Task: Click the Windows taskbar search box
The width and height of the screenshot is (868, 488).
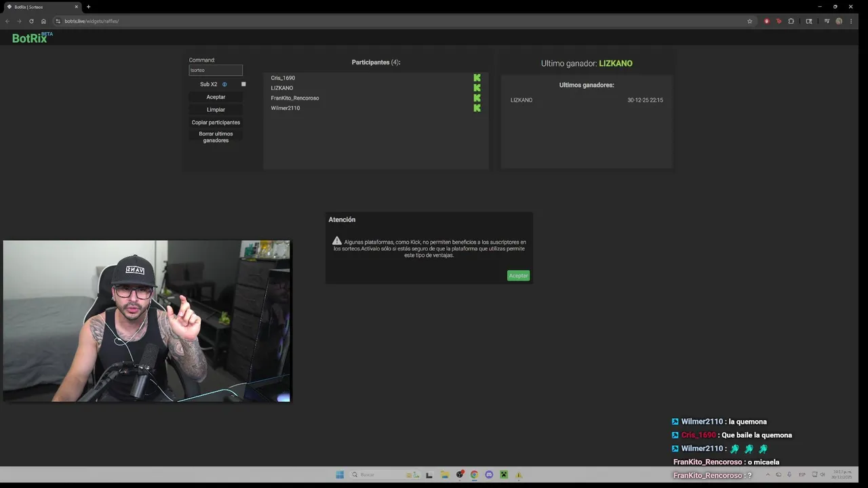Action: tap(387, 474)
